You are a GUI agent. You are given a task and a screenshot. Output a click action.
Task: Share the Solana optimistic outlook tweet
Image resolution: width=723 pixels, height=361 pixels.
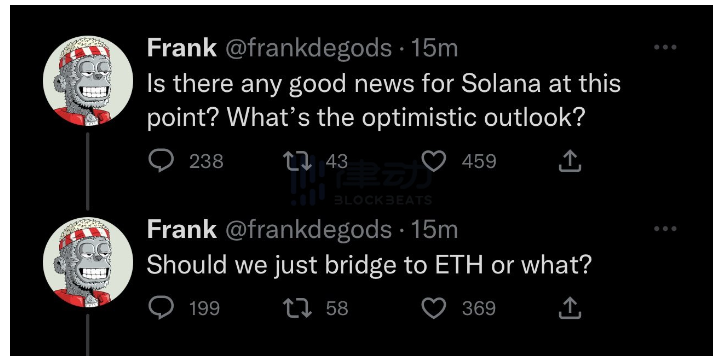point(569,161)
